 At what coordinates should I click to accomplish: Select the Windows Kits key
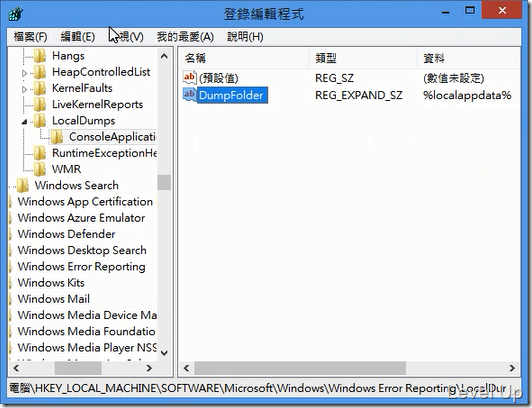tap(51, 283)
